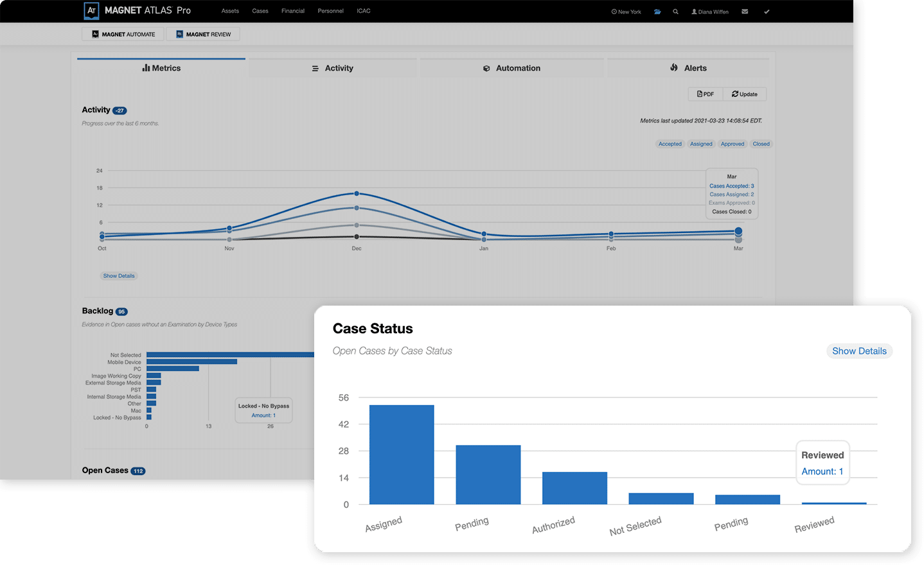
Task: Click 'Progress over the last 6 months' text
Action: [x=120, y=123]
